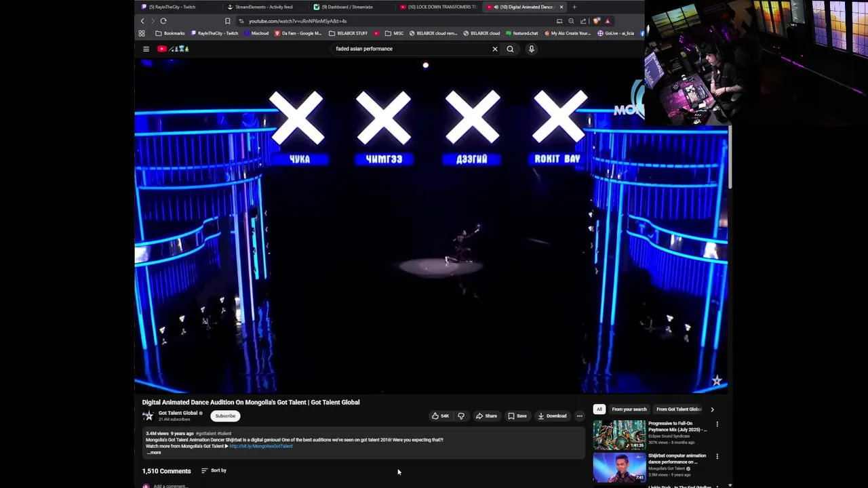Viewport: 868px width, 488px height.
Task: Close the Digital Animated Dance tab
Action: [x=561, y=7]
